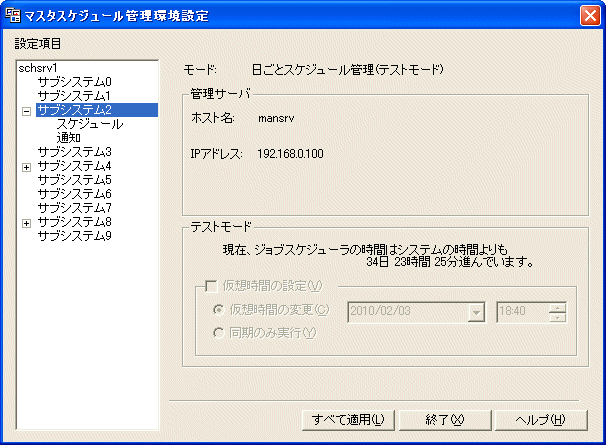The height and width of the screenshot is (445, 606).
Task: Select サブシステム0 in the tree
Action: [x=74, y=82]
